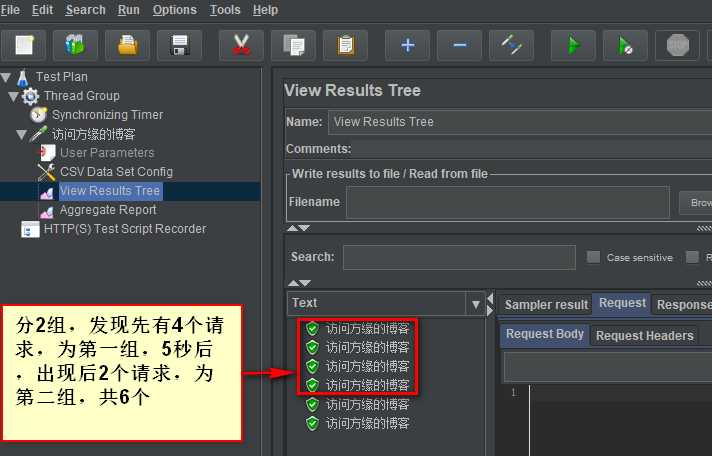Click Start no pauses icon
Viewport: 712px width, 456px height.
coord(625,45)
